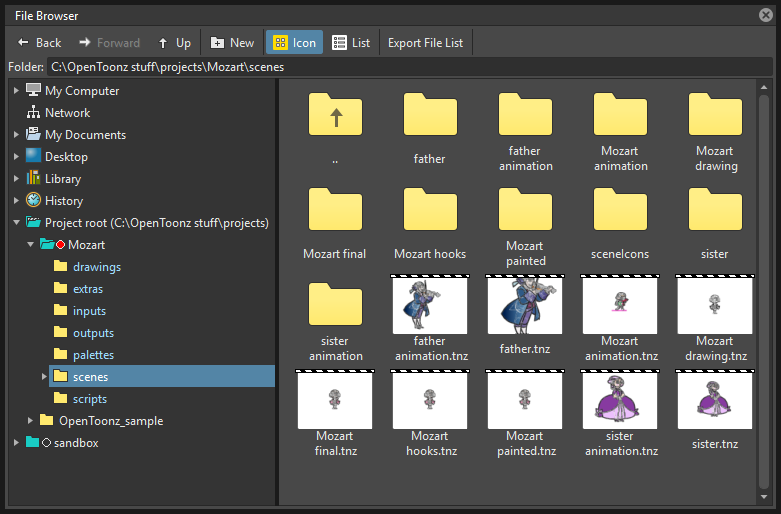Click the scrollbar up arrow
Screen dimensions: 781x514
(764, 87)
